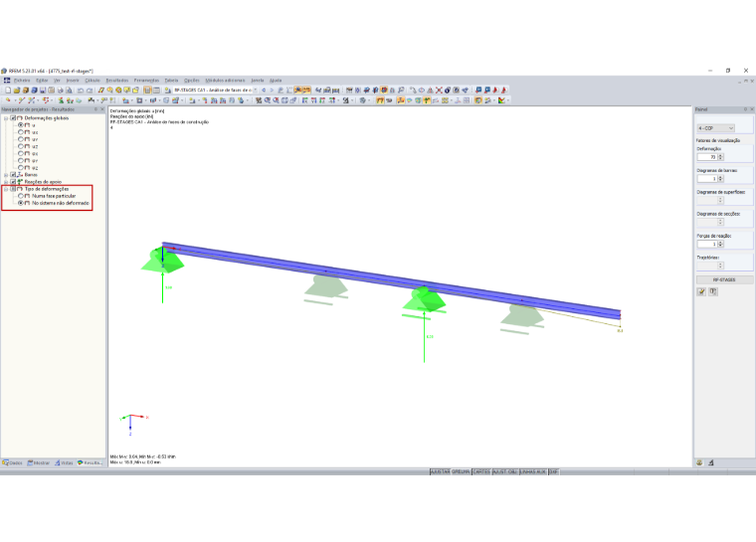Image resolution: width=756 pixels, height=542 pixels.
Task: Open the Editar menu
Action: point(42,81)
